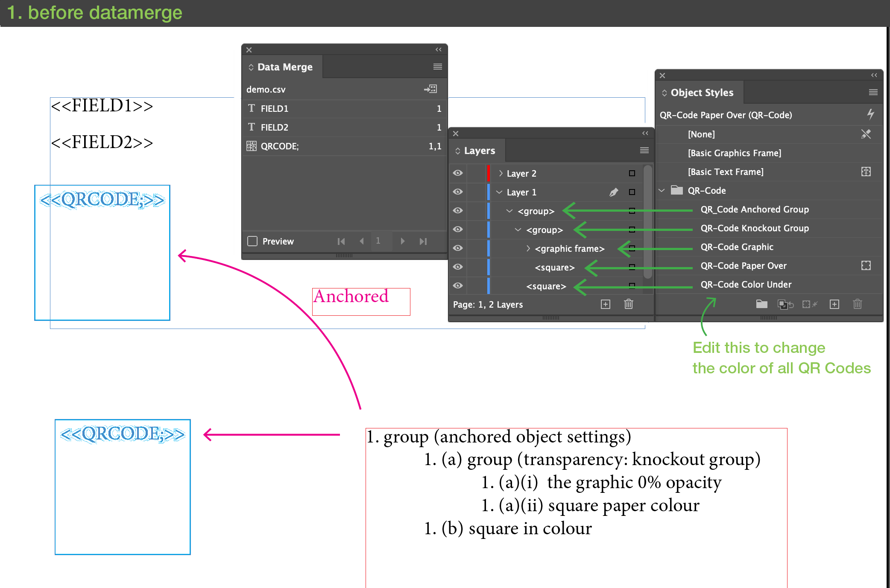This screenshot has width=890, height=588.
Task: Hide Layer 2 with its eye icon
Action: tap(458, 173)
